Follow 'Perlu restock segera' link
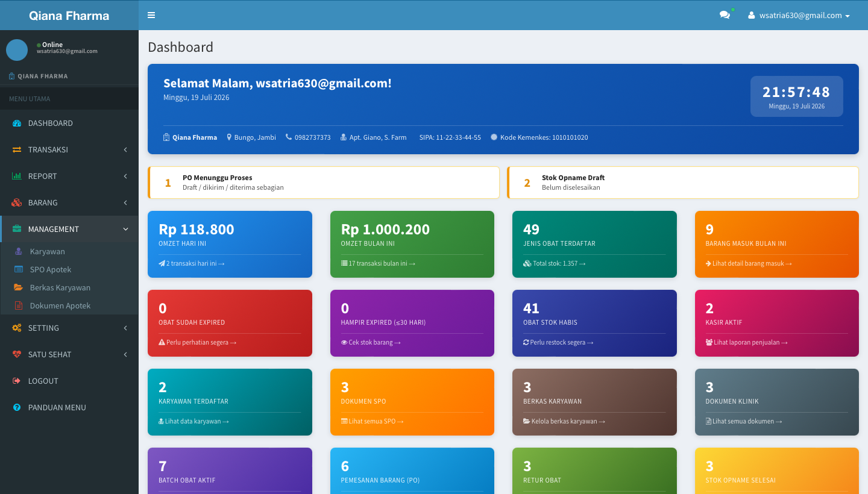The image size is (868, 494). tap(558, 342)
